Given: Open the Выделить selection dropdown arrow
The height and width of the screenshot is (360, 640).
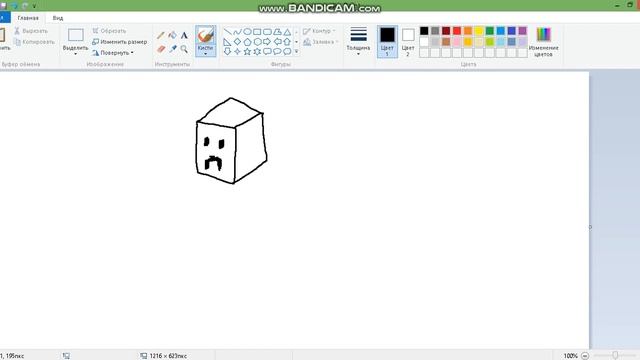Looking at the screenshot, I should tap(76, 54).
